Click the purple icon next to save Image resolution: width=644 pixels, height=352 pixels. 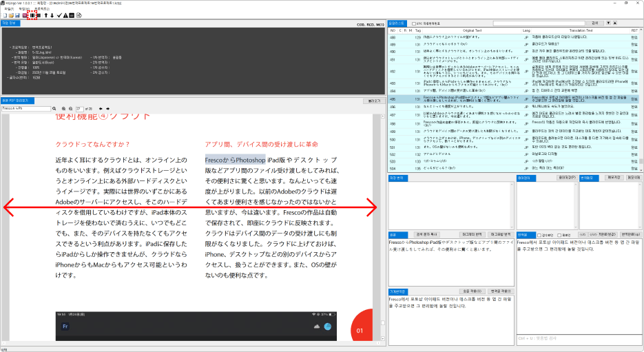coord(25,15)
